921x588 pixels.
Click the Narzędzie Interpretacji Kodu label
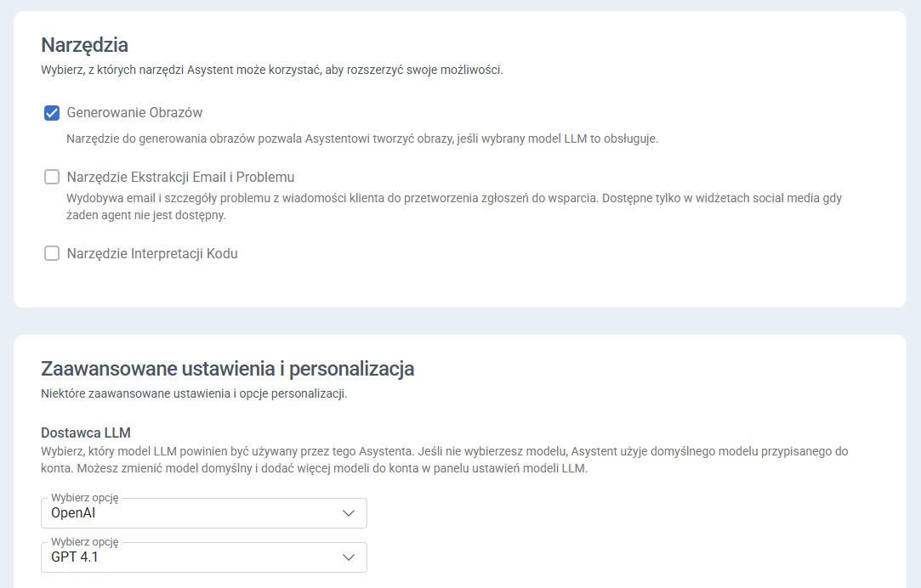tap(152, 253)
